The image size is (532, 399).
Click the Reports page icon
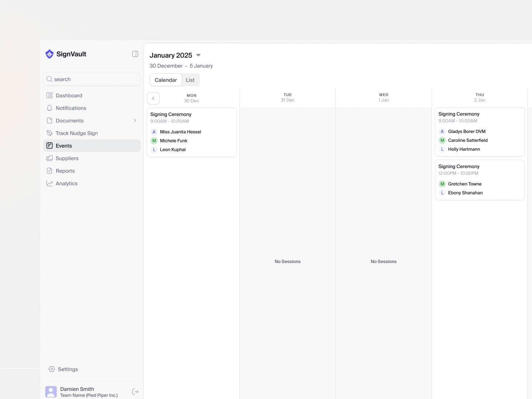point(50,171)
